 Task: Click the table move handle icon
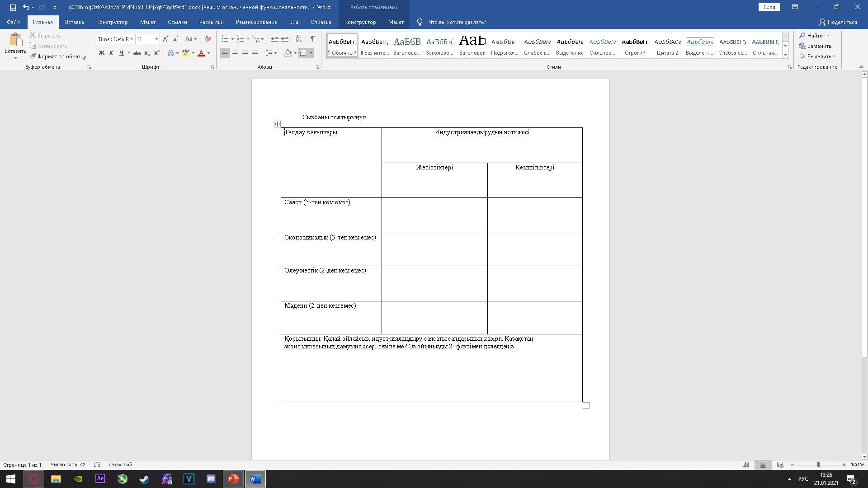277,124
